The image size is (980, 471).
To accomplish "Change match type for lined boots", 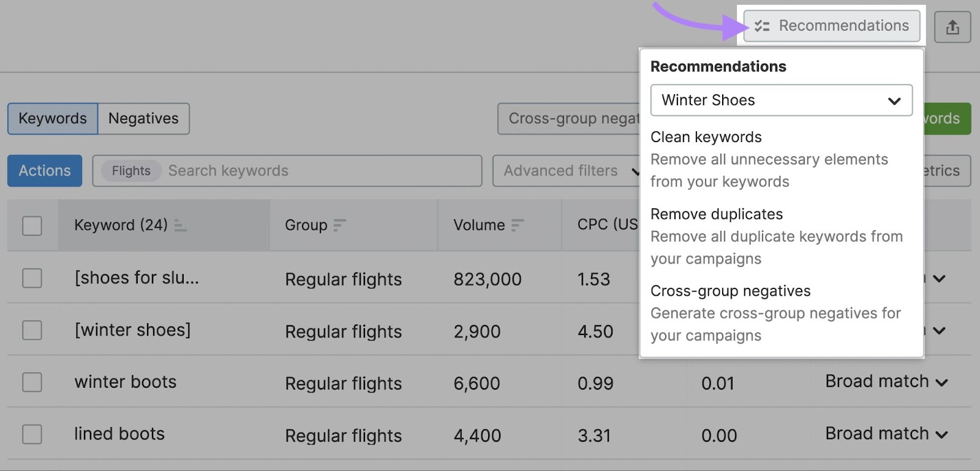I will [x=886, y=433].
